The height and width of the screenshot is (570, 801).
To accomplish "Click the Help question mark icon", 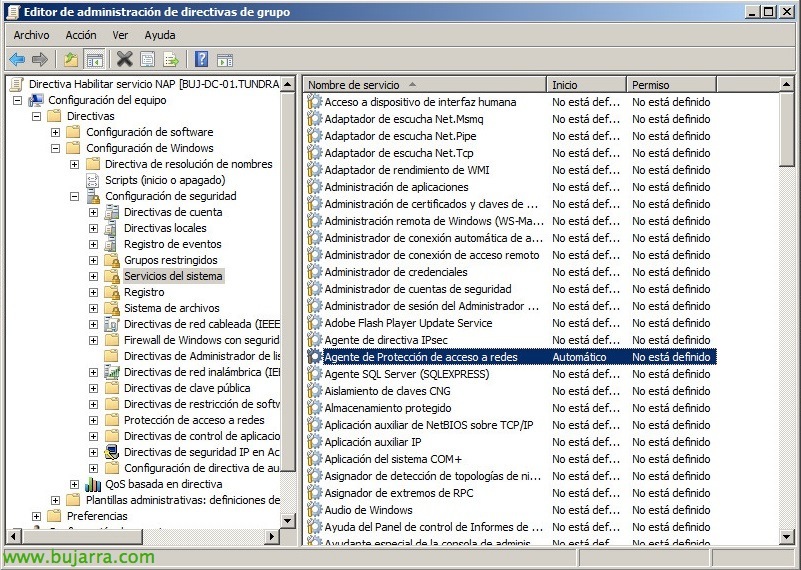I will (201, 60).
